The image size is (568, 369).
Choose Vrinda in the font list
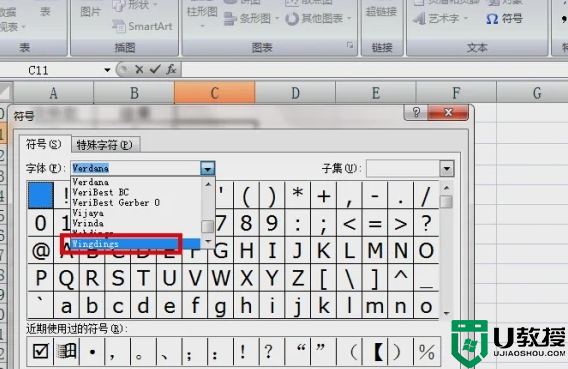[135, 223]
